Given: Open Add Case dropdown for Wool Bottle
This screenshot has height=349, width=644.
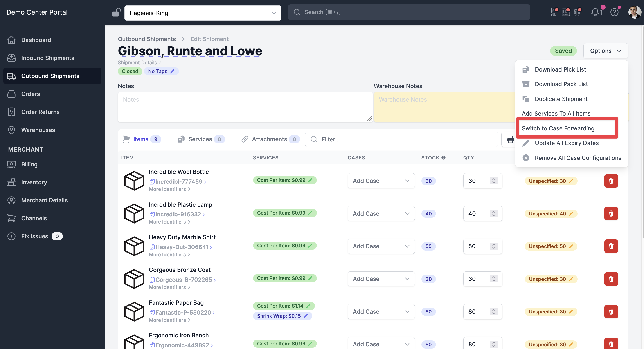Looking at the screenshot, I should click(x=381, y=181).
